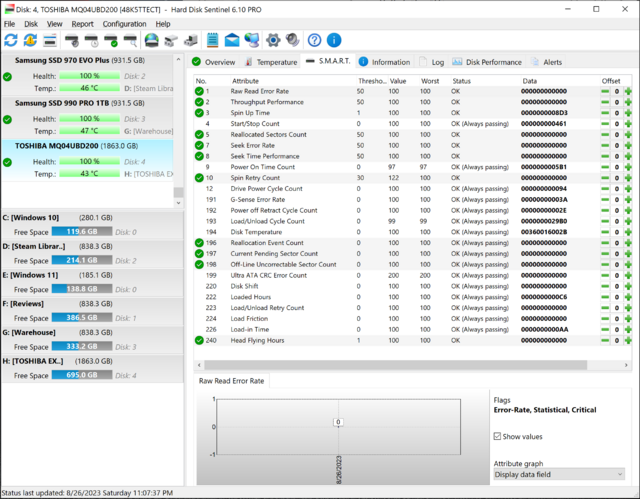Open the Attribute graph dropdown
The image size is (640, 499).
[559, 474]
